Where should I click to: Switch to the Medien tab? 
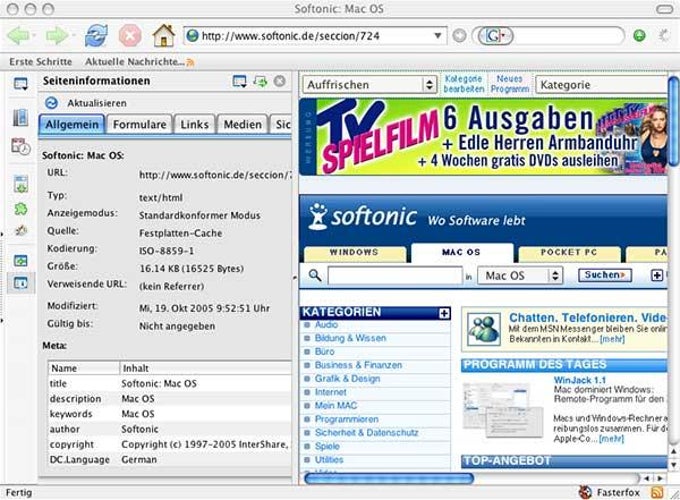click(x=242, y=124)
